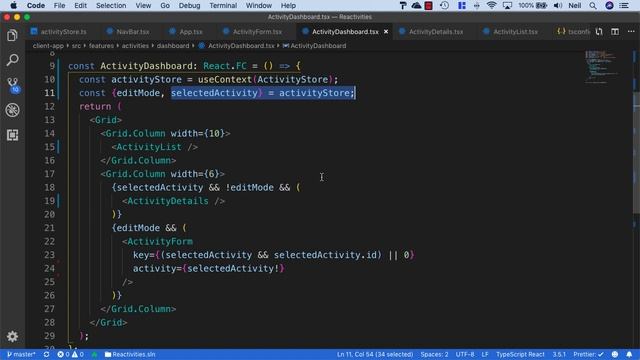This screenshot has height=360, width=640.
Task: Click the Time Machine clock icon
Action: (x=444, y=5)
